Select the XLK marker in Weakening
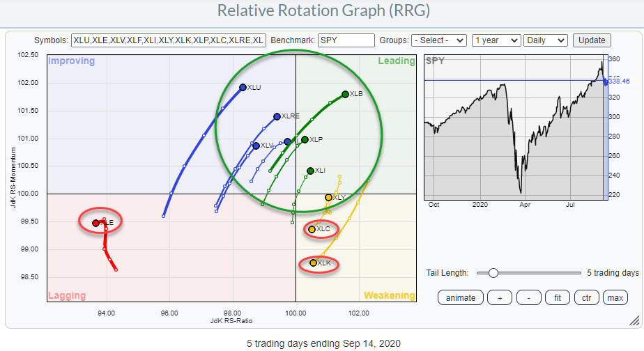 (313, 263)
